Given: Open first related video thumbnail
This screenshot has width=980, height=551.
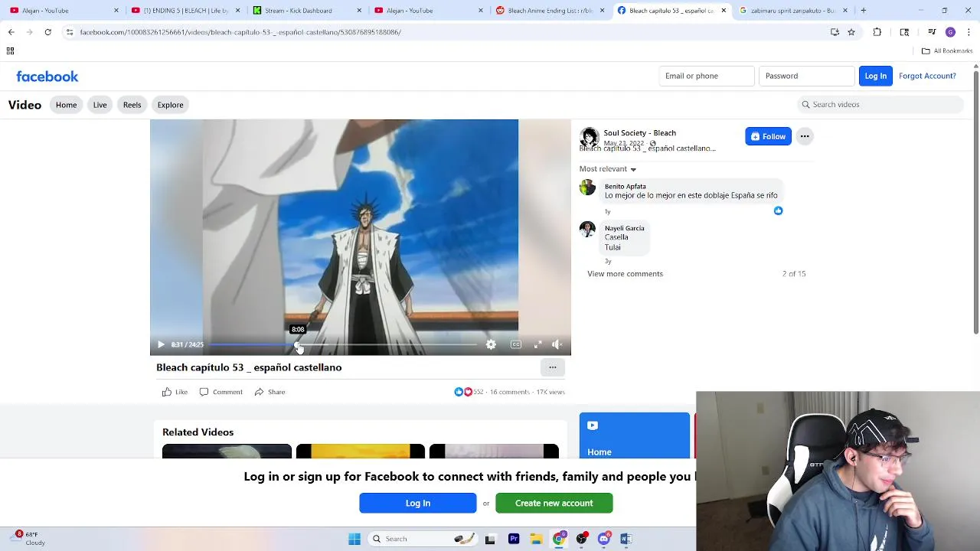Looking at the screenshot, I should tap(227, 452).
